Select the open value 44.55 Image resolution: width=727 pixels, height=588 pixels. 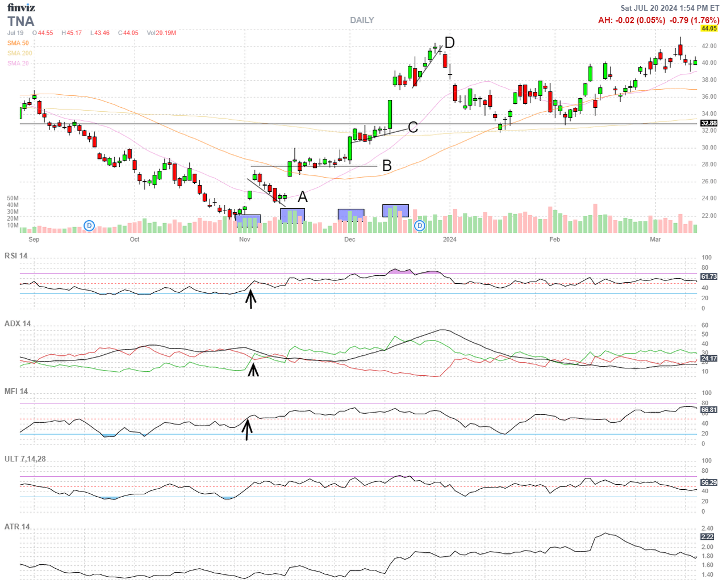pyautogui.click(x=45, y=33)
